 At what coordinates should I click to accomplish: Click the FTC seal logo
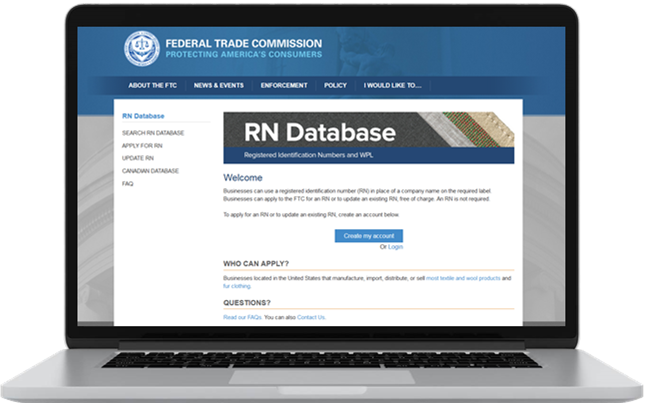click(140, 49)
